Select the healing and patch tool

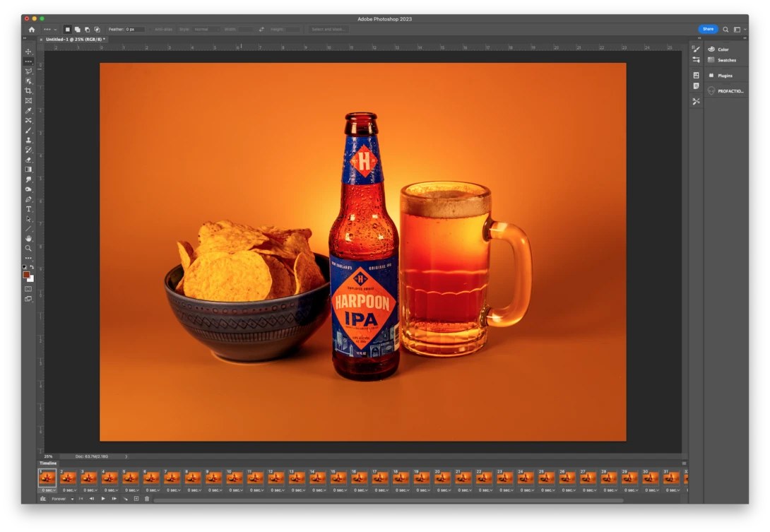(28, 120)
